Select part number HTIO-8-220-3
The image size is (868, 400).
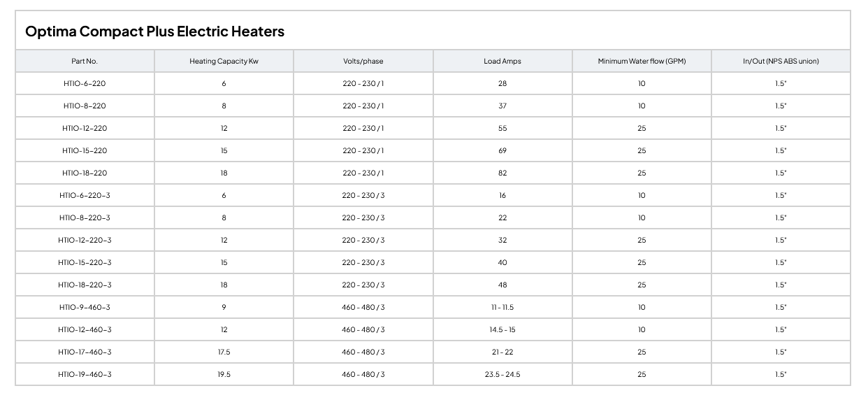[85, 217]
